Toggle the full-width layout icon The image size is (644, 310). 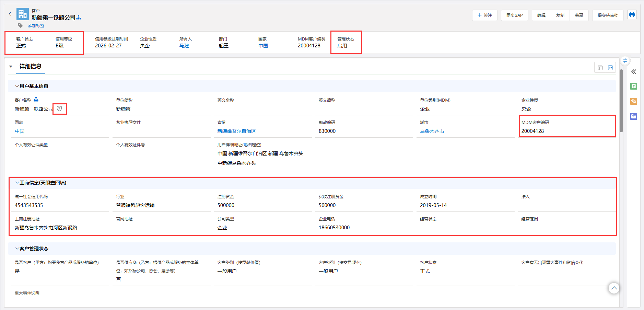tap(610, 68)
